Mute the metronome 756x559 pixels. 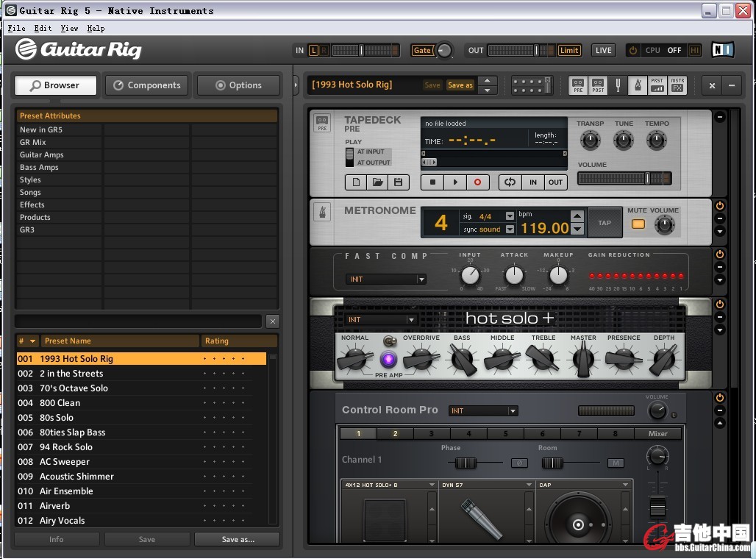pyautogui.click(x=638, y=224)
